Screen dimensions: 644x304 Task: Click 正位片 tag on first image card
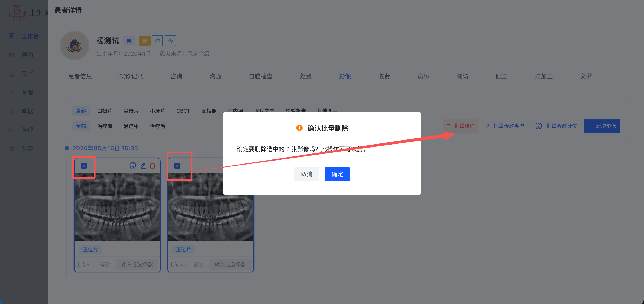tap(90, 250)
